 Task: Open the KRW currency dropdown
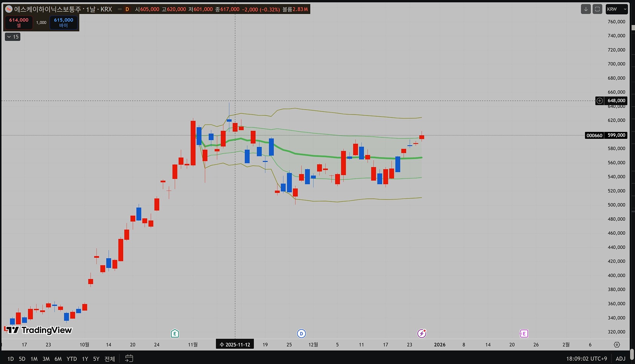616,9
